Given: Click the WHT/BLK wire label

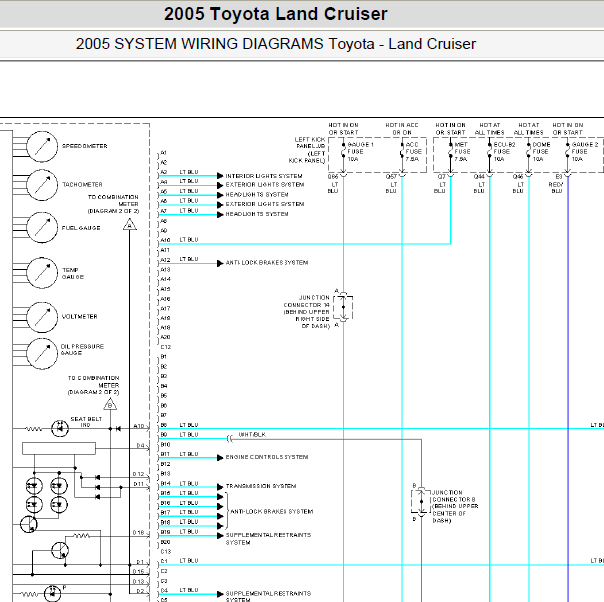Looking at the screenshot, I should [252, 434].
